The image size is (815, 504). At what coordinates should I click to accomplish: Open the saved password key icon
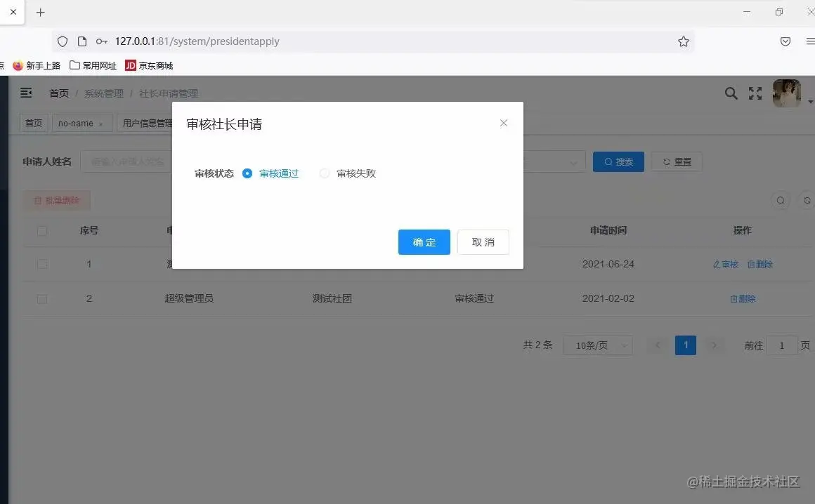[101, 41]
